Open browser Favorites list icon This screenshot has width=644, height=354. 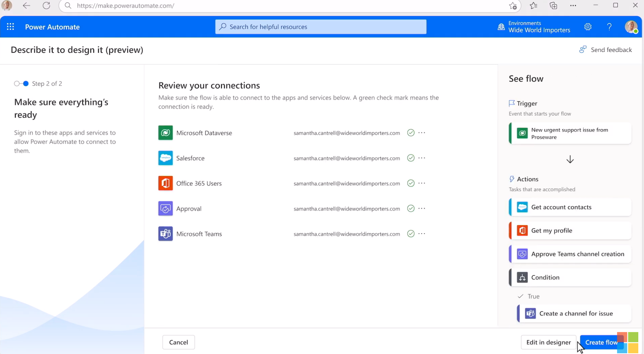(533, 6)
